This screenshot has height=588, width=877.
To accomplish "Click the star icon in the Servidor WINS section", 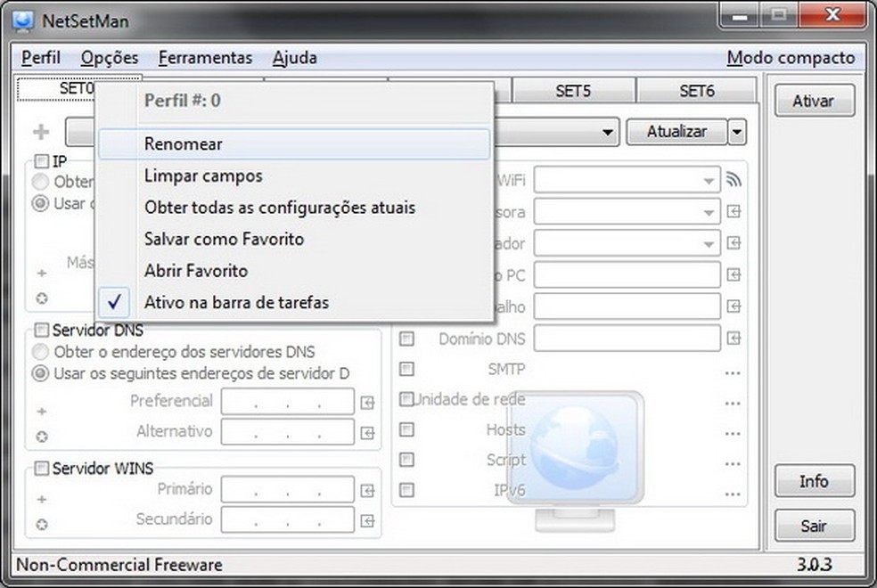I will [41, 524].
